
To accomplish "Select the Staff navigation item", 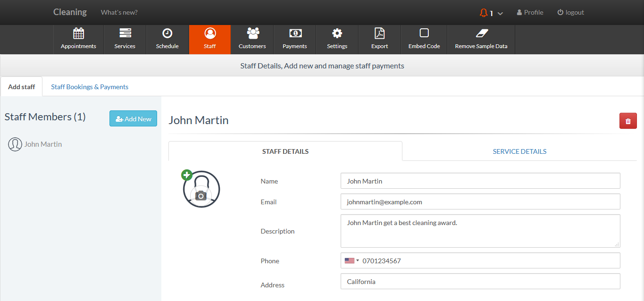I will [x=210, y=40].
